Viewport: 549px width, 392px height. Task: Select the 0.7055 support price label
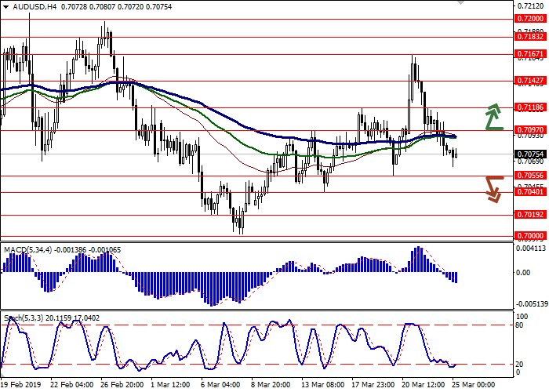(x=529, y=176)
